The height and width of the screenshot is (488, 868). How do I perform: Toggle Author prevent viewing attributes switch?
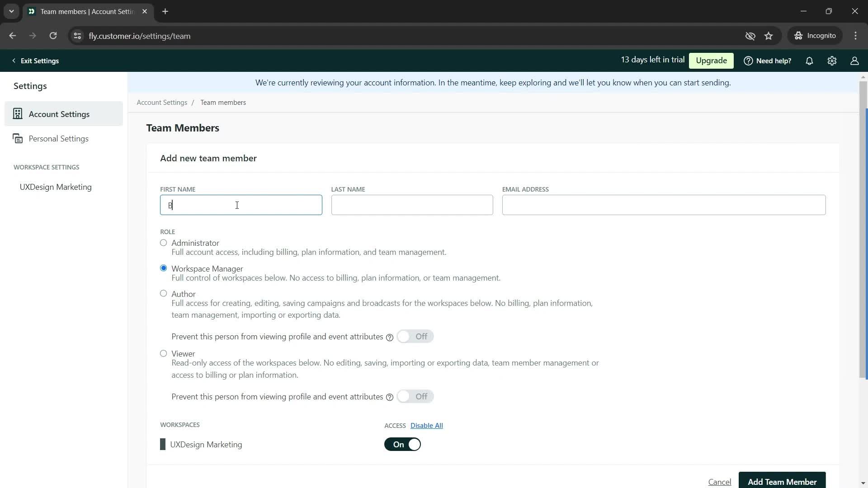tap(415, 337)
